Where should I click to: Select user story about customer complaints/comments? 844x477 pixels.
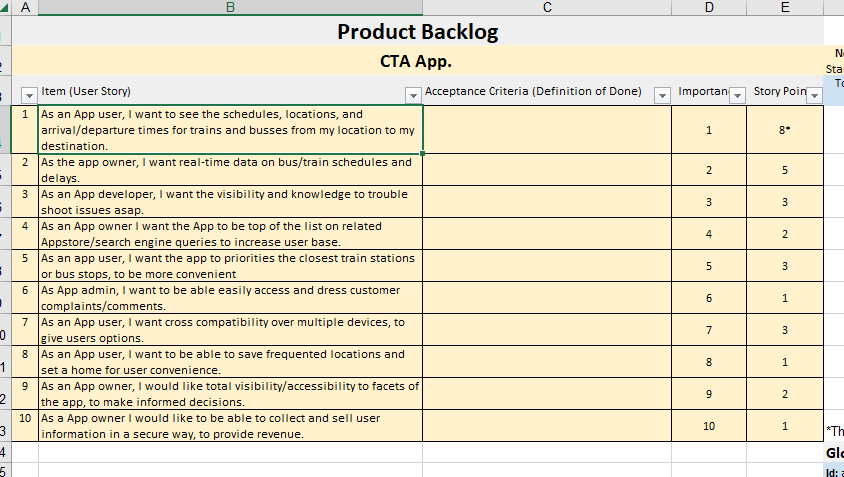(230, 298)
